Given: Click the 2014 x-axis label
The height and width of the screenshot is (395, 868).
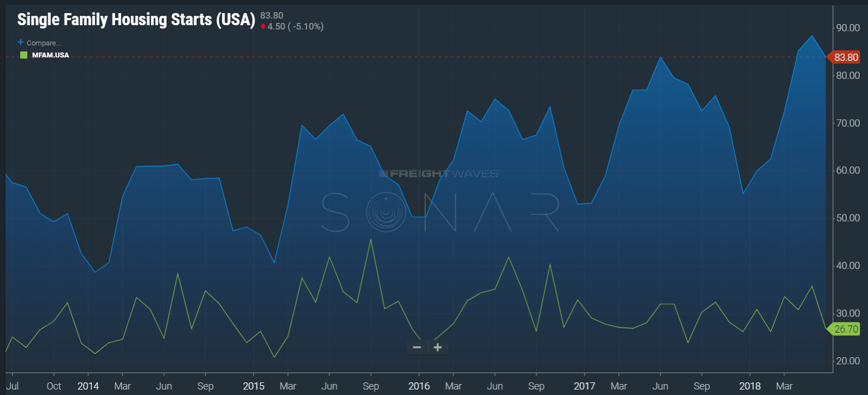Looking at the screenshot, I should click(88, 386).
